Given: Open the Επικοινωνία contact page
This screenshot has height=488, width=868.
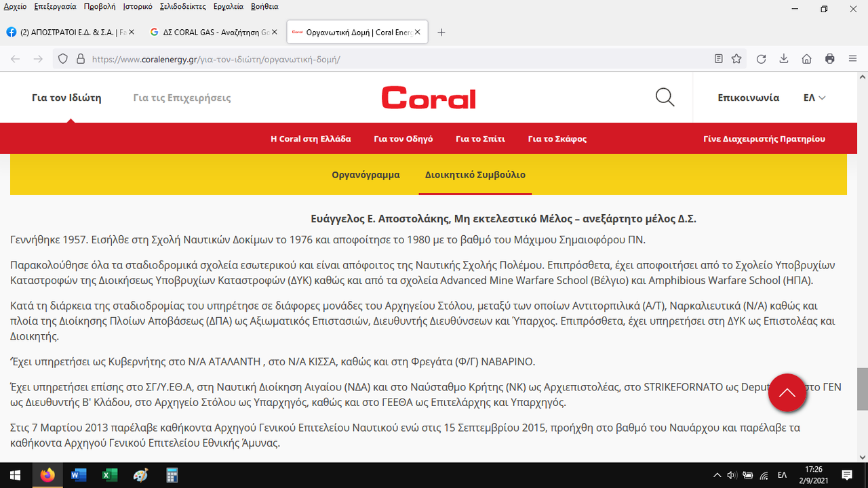Looking at the screenshot, I should coord(749,98).
